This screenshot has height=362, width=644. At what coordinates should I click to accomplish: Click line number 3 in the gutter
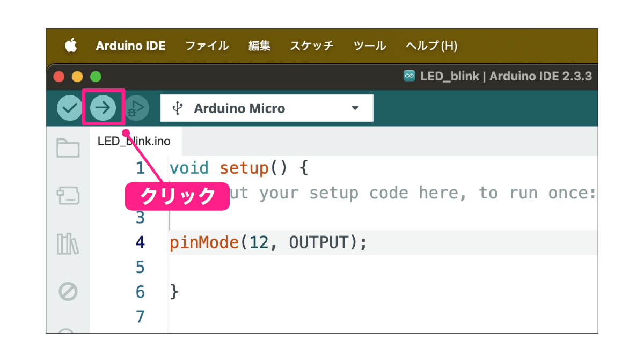[140, 218]
